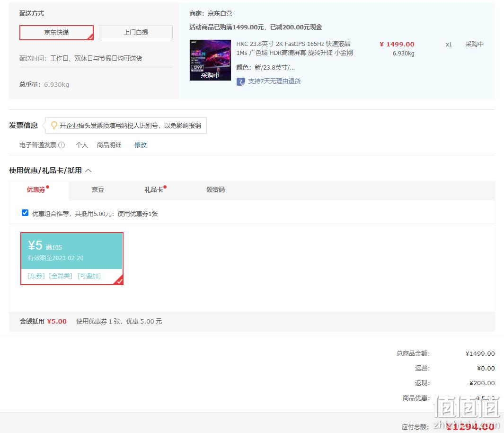The height and width of the screenshot is (433, 504).
Task: Click 商品明细 invoice content text
Action: [x=109, y=145]
